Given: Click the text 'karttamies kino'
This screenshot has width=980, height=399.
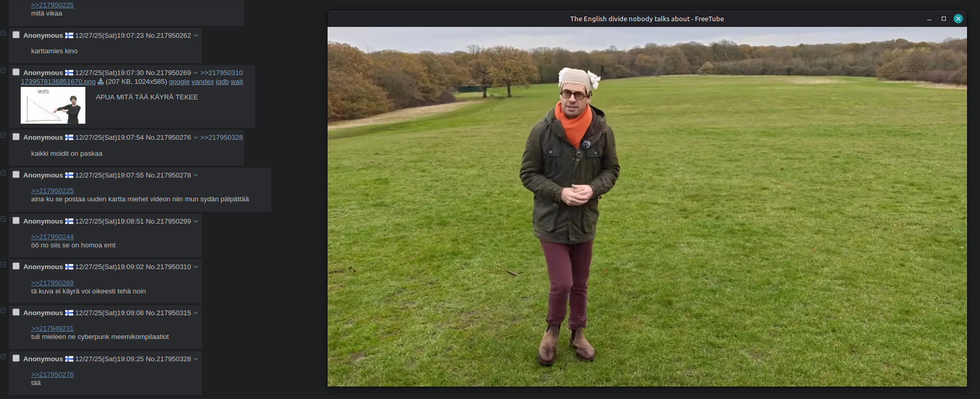Looking at the screenshot, I should pos(54,51).
